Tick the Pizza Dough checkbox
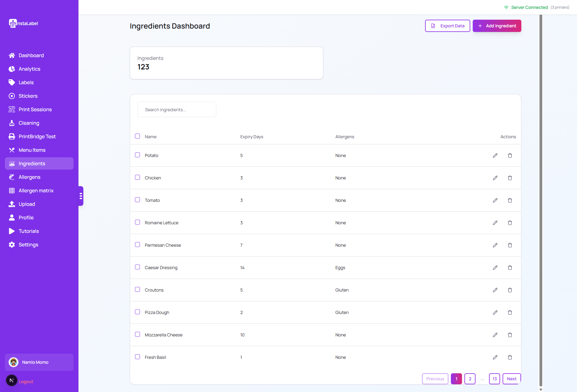This screenshot has width=577, height=392. coord(137,312)
